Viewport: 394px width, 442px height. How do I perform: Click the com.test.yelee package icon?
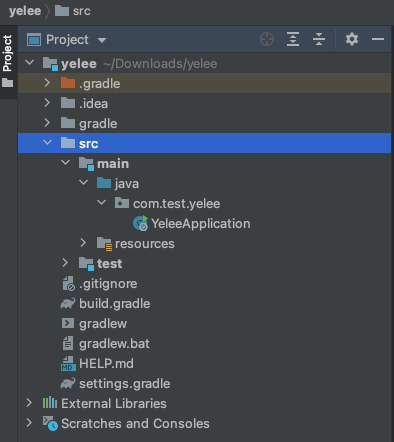pyautogui.click(x=122, y=203)
